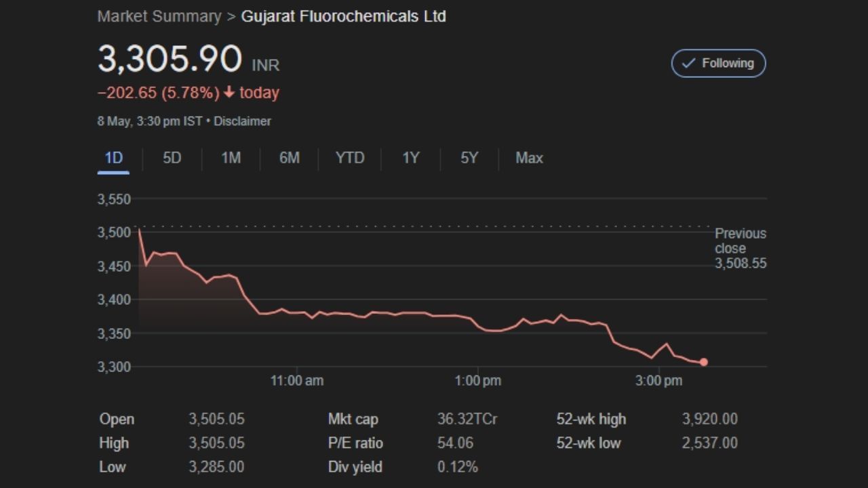
Task: Click the Gujarat Fluorochemicals Ltd title
Action: [x=344, y=16]
